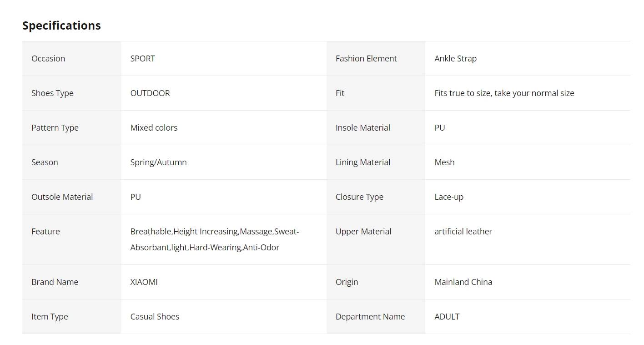Click the ADULT department name value
The height and width of the screenshot is (345, 644).
(x=447, y=317)
